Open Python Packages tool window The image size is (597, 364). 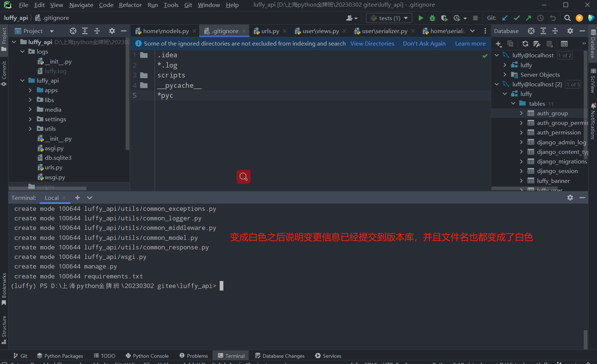tap(60, 356)
